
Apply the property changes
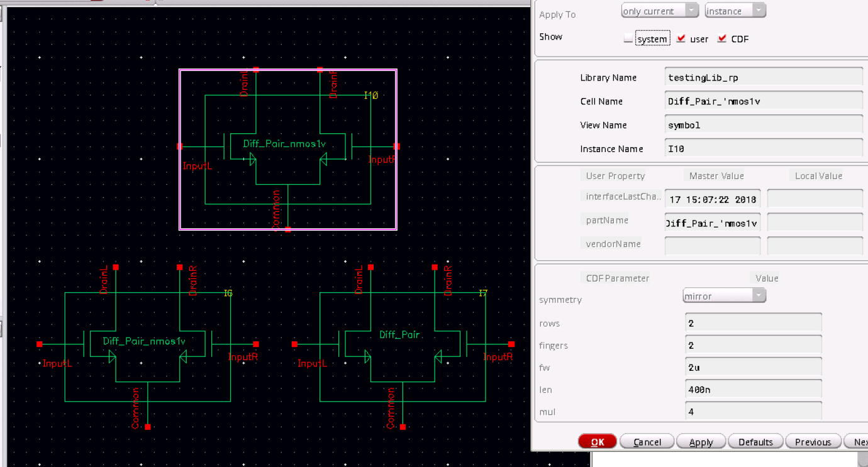(701, 442)
